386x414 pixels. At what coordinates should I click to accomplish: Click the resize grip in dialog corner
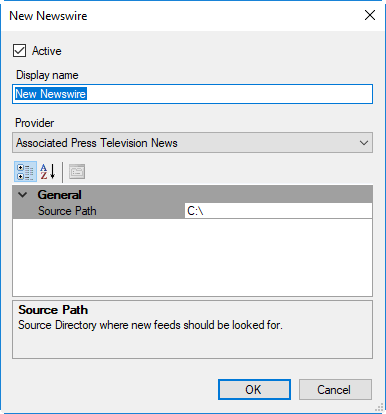(x=379, y=408)
